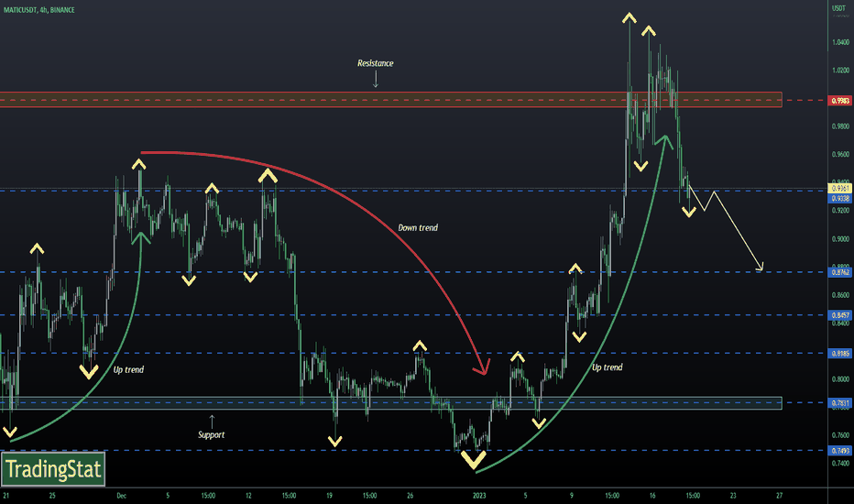Click the 25 date on time axis

(52, 496)
